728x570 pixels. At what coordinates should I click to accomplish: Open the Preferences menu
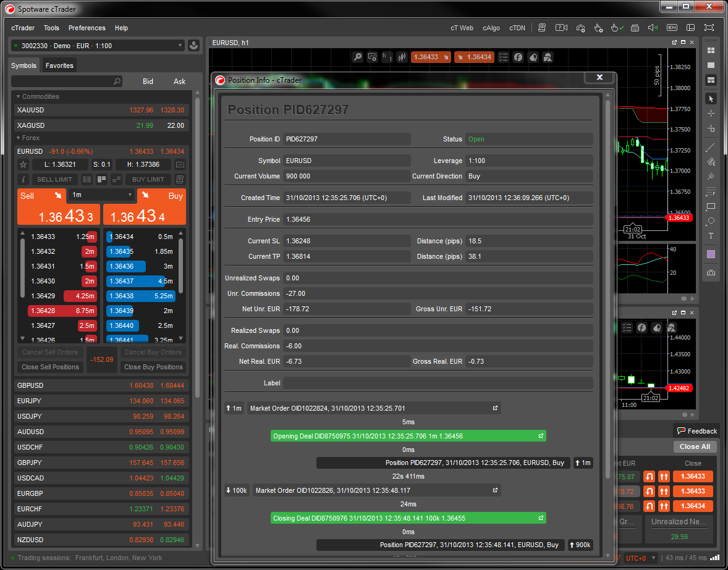coord(87,28)
